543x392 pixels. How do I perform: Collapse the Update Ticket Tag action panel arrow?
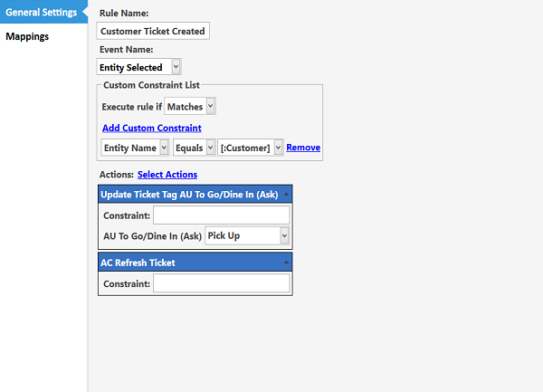286,195
